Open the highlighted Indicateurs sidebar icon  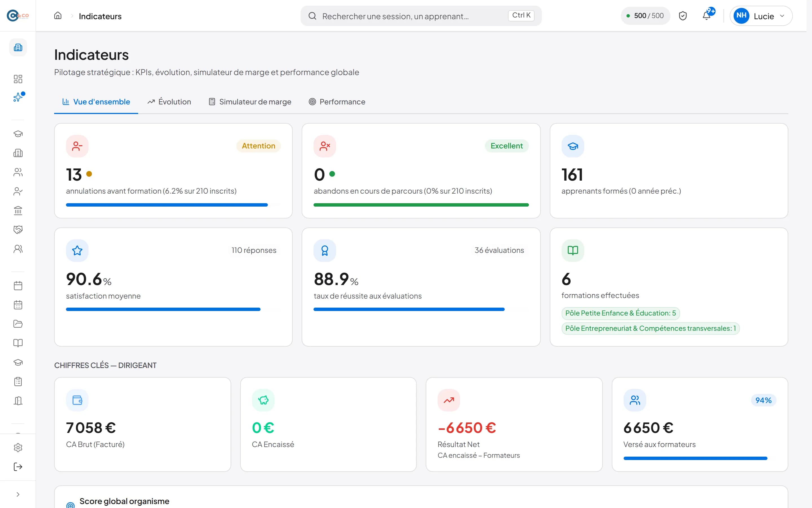click(18, 47)
